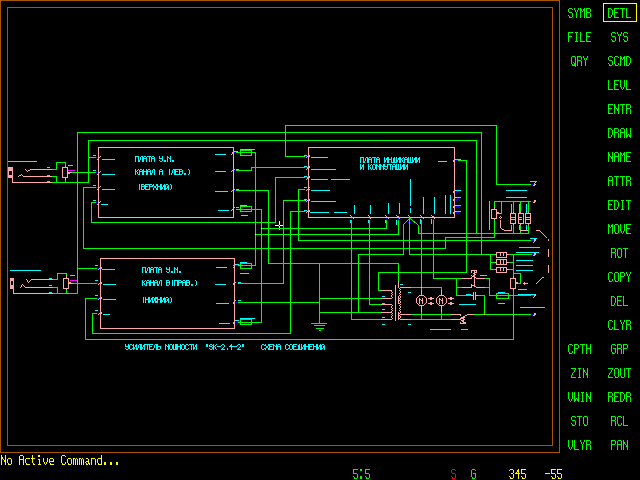Activate the MOVE command

coord(619,229)
